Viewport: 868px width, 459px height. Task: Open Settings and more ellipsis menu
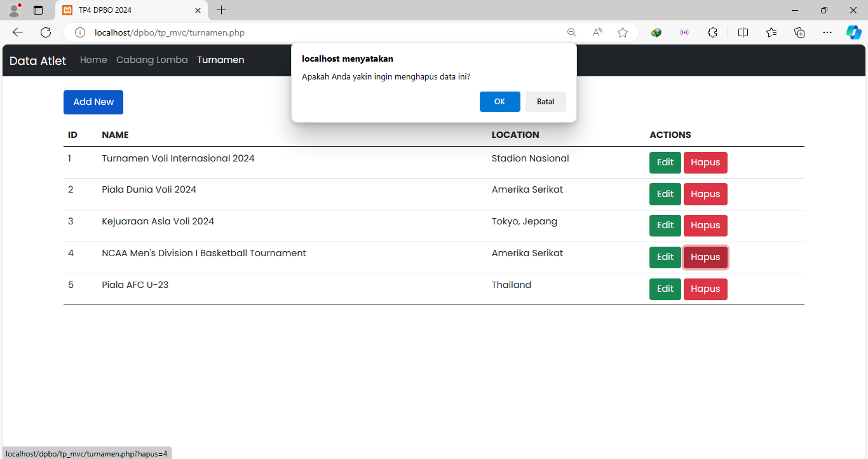827,32
